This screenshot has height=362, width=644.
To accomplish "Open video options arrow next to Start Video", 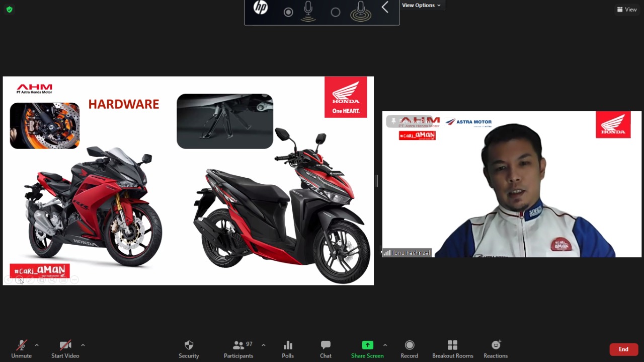I will 83,345.
